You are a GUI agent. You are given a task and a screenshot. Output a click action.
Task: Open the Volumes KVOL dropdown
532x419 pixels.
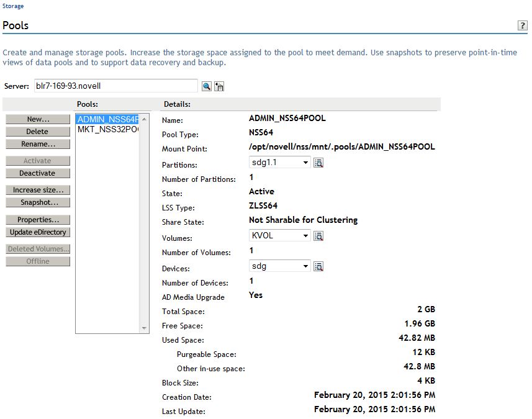279,235
